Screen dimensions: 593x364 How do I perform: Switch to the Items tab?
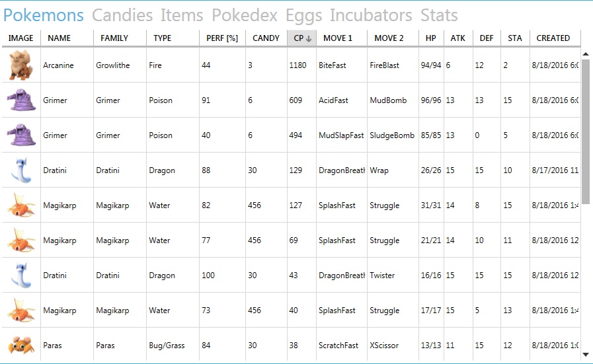click(x=182, y=15)
